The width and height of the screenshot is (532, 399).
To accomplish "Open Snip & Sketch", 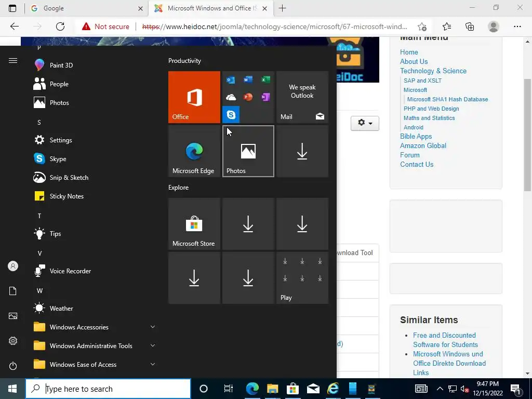I will [x=95, y=177].
